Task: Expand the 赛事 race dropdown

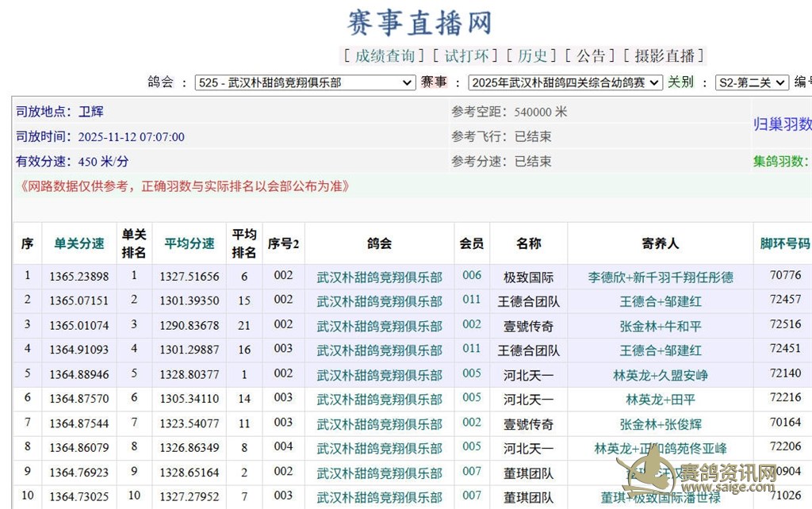Action: coord(565,82)
